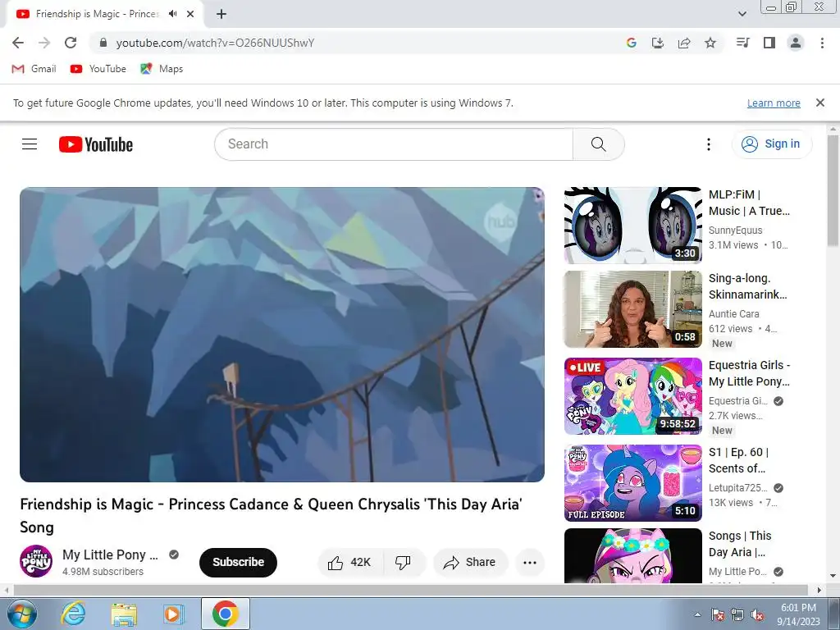Screen dimensions: 840x630
Task: Open the My Little Pony channel name link
Action: point(110,555)
